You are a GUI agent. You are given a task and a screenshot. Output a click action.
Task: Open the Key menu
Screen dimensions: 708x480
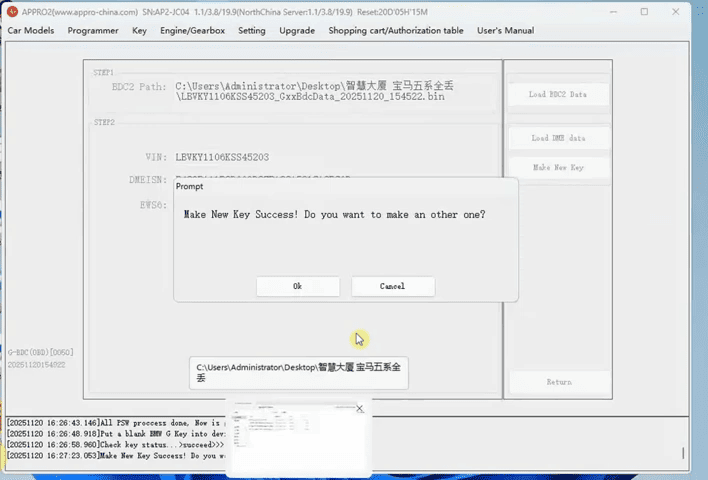pos(139,31)
